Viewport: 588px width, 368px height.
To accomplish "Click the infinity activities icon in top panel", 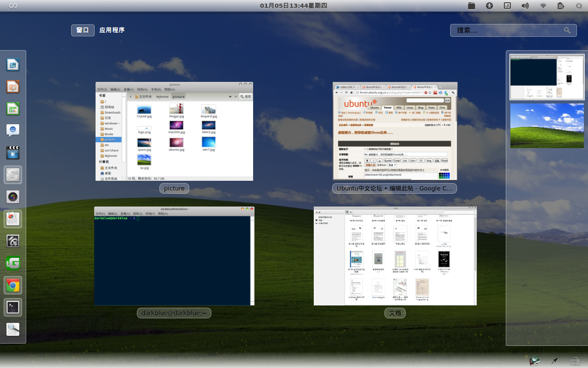I will click(14, 6).
